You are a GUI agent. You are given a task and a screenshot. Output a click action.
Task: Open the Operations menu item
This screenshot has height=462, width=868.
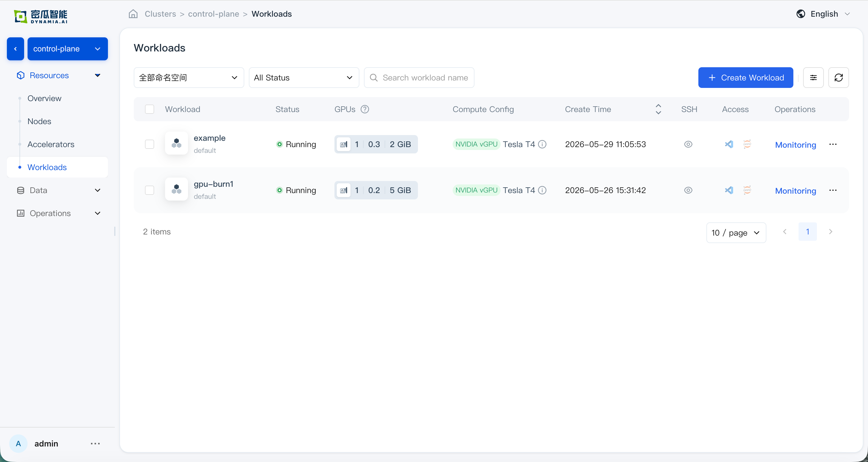coord(57,213)
